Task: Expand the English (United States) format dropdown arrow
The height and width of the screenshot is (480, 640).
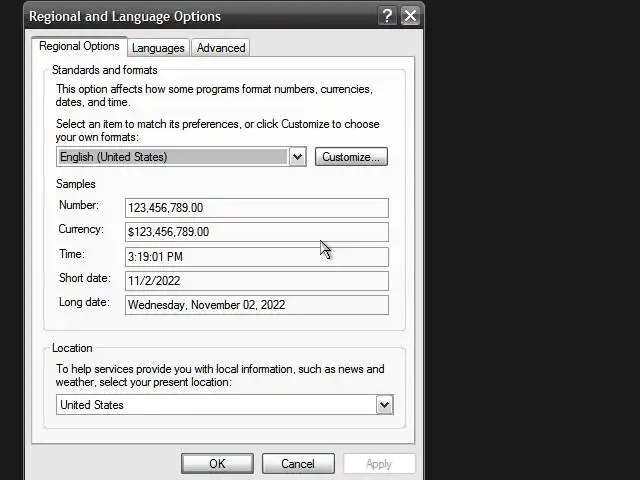Action: tap(298, 157)
